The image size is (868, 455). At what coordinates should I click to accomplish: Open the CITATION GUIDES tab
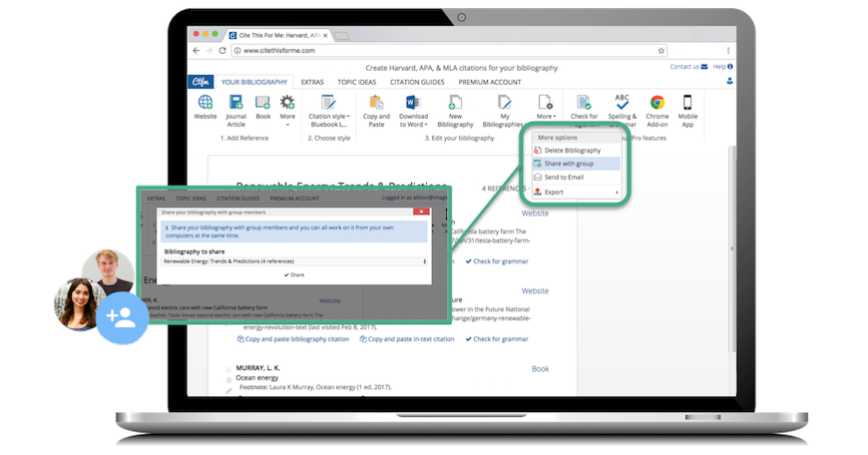[417, 82]
